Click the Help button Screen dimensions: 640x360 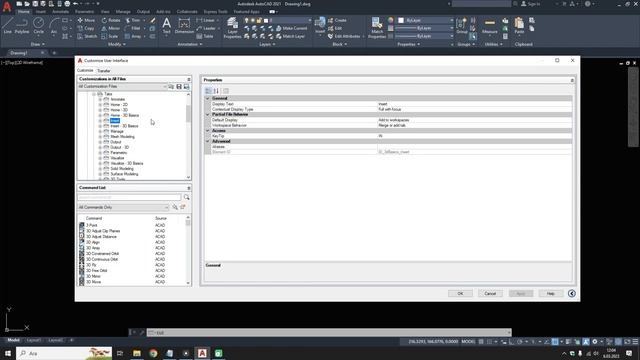pyautogui.click(x=551, y=293)
